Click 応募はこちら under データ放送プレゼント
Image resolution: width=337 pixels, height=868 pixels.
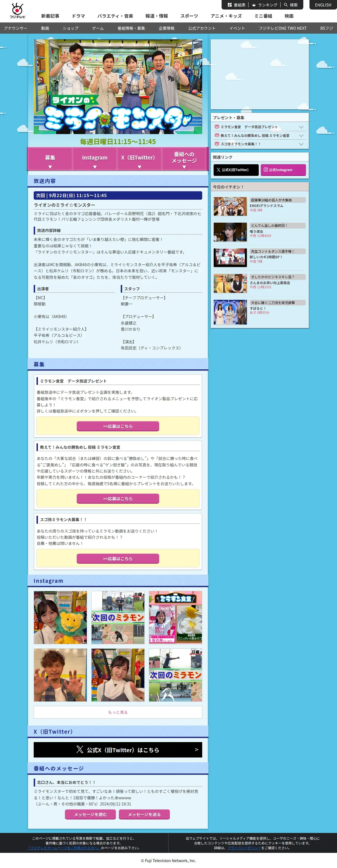coord(118,426)
